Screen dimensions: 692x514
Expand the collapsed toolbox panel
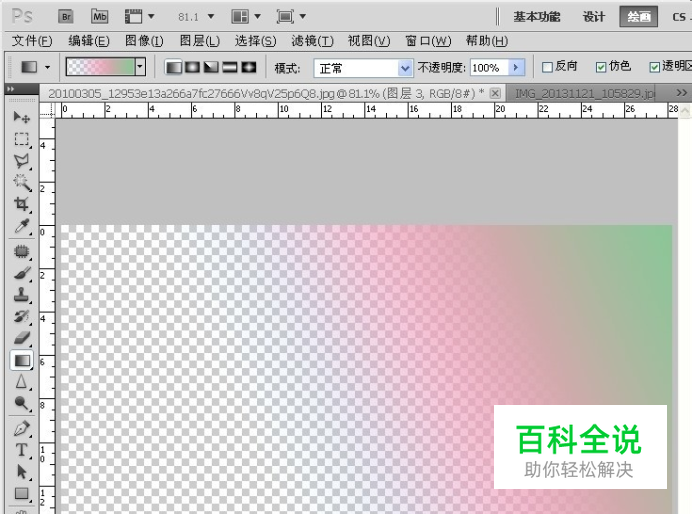click(10, 89)
